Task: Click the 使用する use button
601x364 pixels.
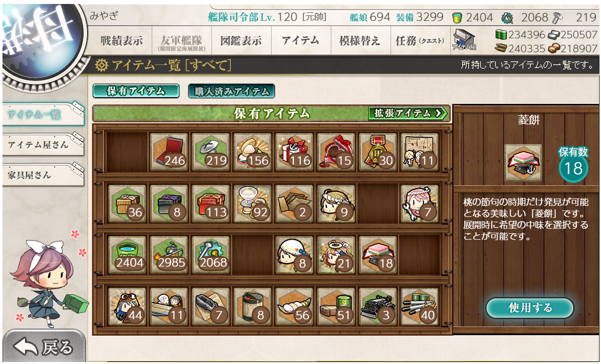Action: pos(530,308)
